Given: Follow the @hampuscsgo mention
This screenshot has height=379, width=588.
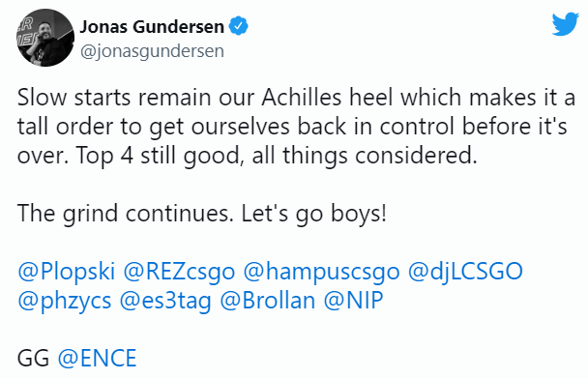Looking at the screenshot, I should point(321,272).
